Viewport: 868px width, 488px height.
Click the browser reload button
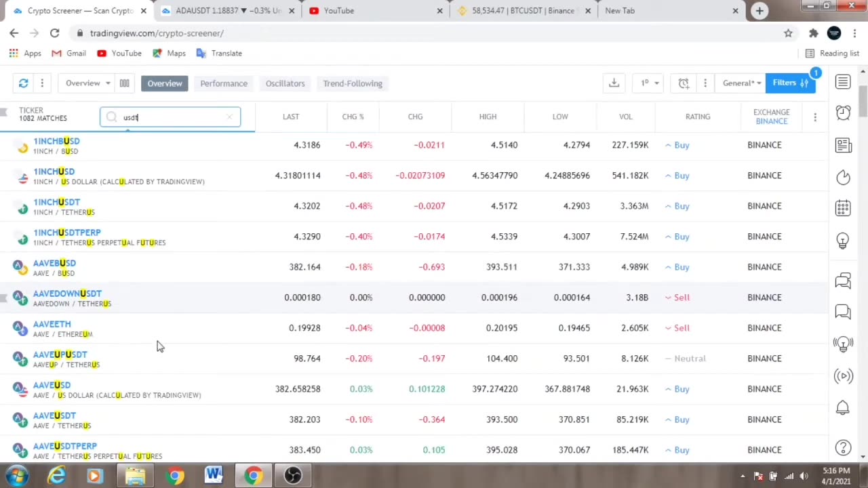(54, 33)
